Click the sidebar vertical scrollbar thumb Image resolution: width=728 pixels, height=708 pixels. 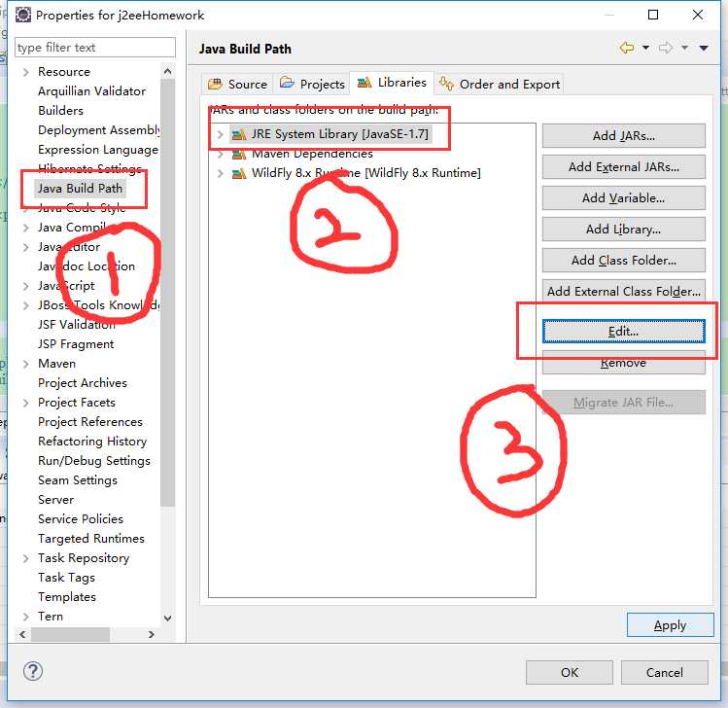[167, 293]
